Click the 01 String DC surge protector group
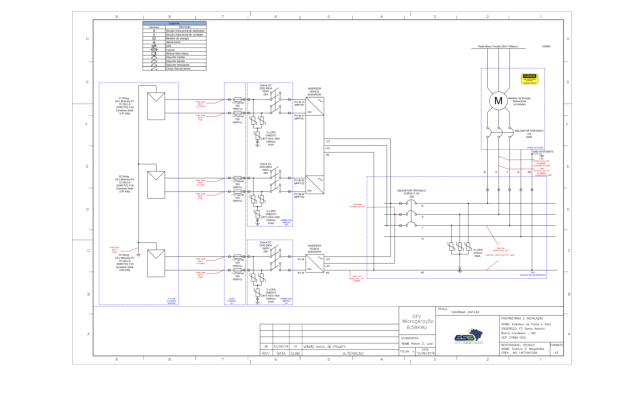Screen dimensions: 644x418 [258, 129]
